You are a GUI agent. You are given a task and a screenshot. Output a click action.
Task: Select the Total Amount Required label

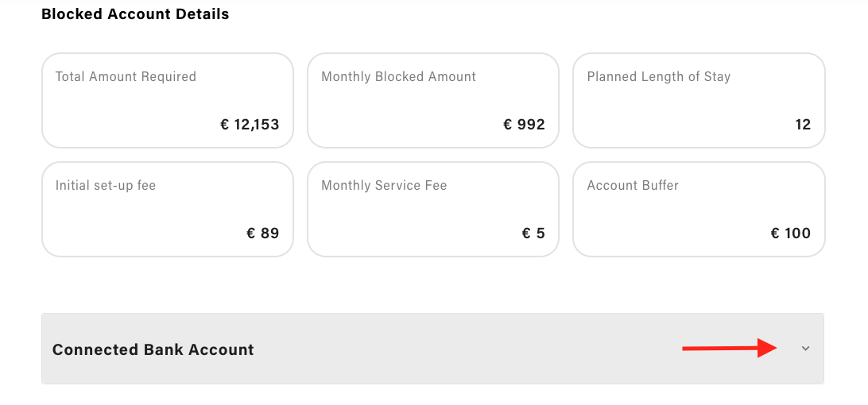point(126,77)
